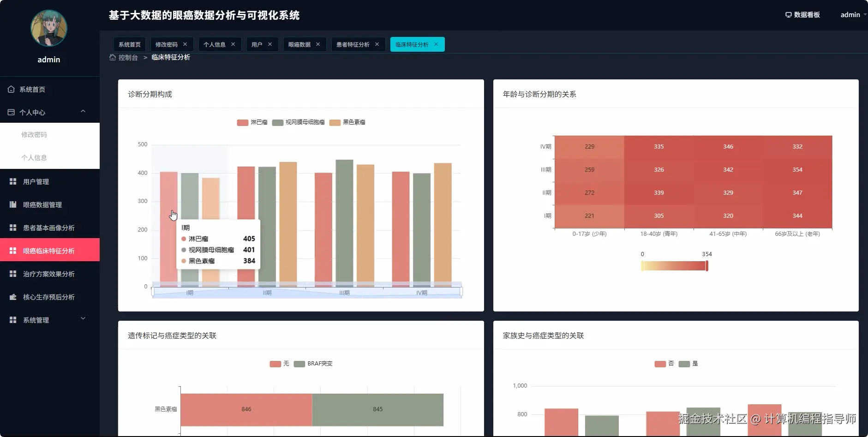This screenshot has width=868, height=437.
Task: Toggle the 无 legend in genetic marker chart
Action: click(x=279, y=364)
